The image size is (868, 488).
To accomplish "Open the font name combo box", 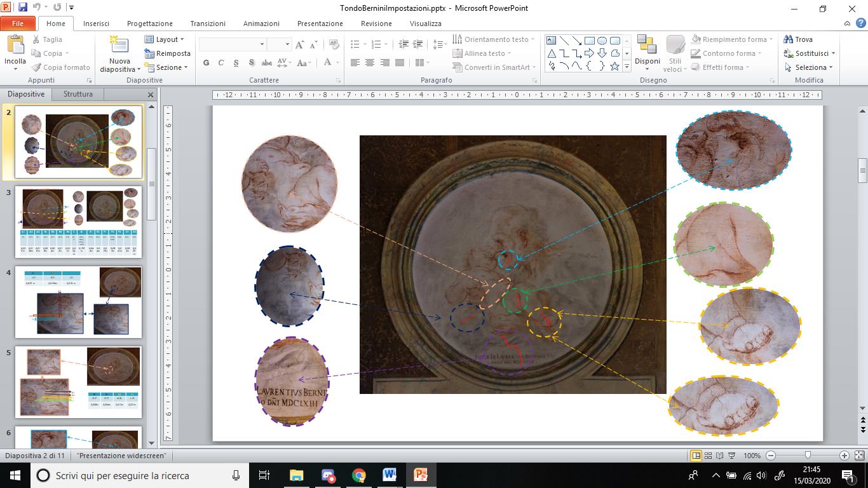I will tap(232, 44).
